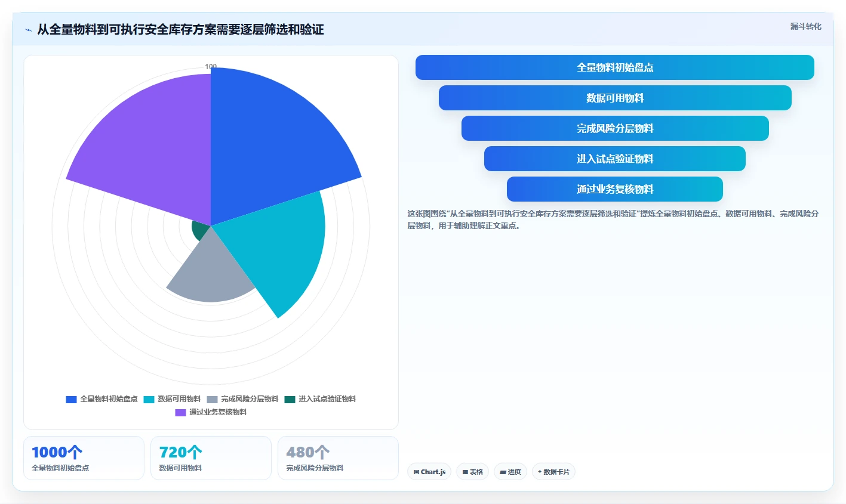Screen dimensions: 846x504
Task: Open the 480个 stat card
Action: (338, 458)
